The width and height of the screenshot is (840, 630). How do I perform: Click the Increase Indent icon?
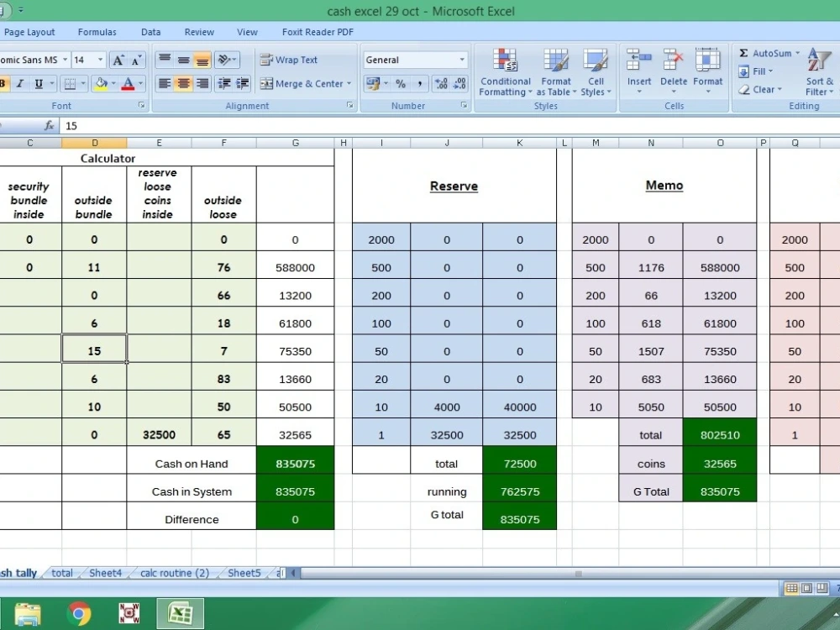[243, 83]
